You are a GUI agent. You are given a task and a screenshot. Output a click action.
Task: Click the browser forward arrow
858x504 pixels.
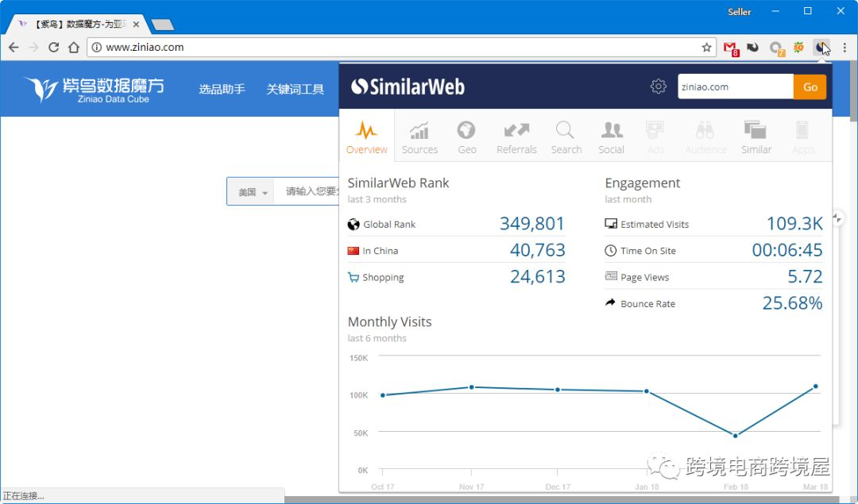33,48
